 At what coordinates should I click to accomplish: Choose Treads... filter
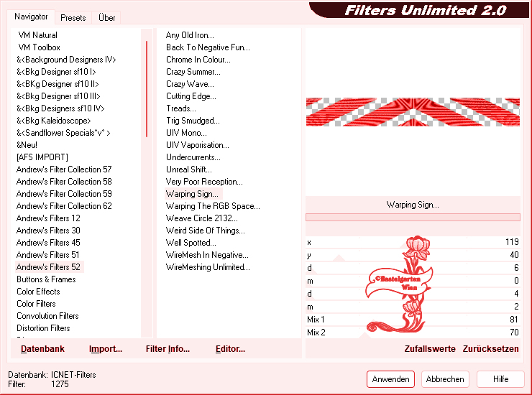tap(181, 108)
